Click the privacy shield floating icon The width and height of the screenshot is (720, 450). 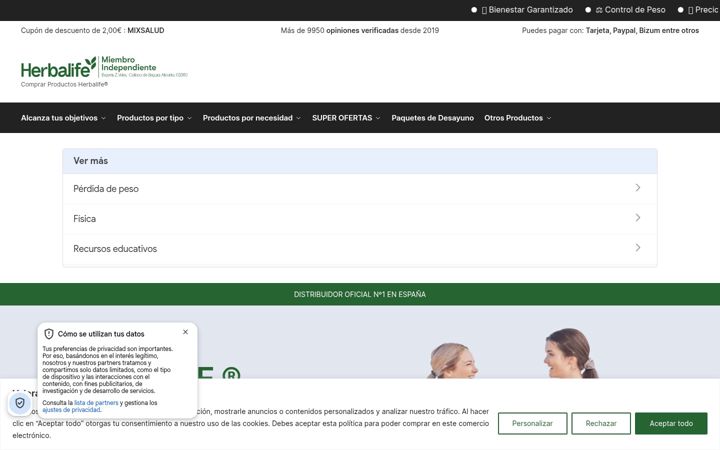tap(20, 403)
